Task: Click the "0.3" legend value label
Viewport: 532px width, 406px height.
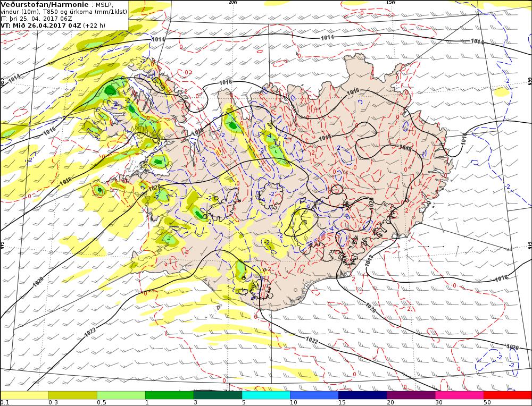Action: 53,403
